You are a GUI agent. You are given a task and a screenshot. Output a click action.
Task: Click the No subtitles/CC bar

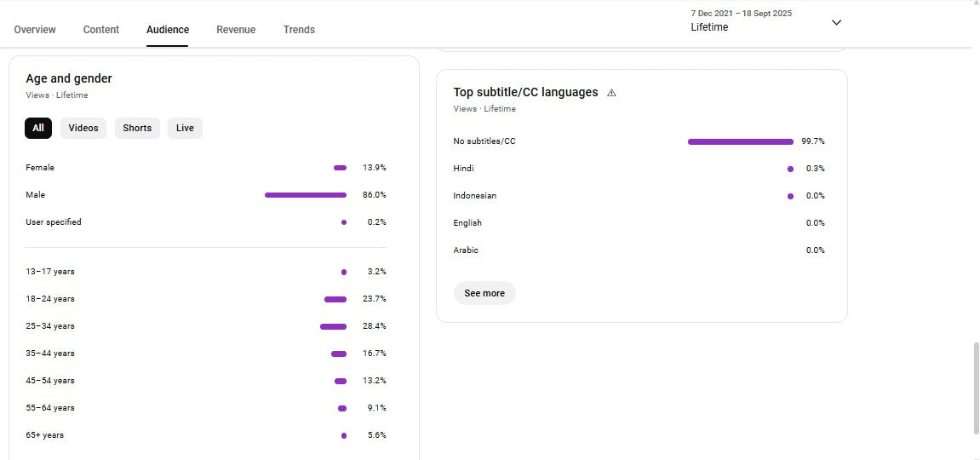(x=740, y=141)
